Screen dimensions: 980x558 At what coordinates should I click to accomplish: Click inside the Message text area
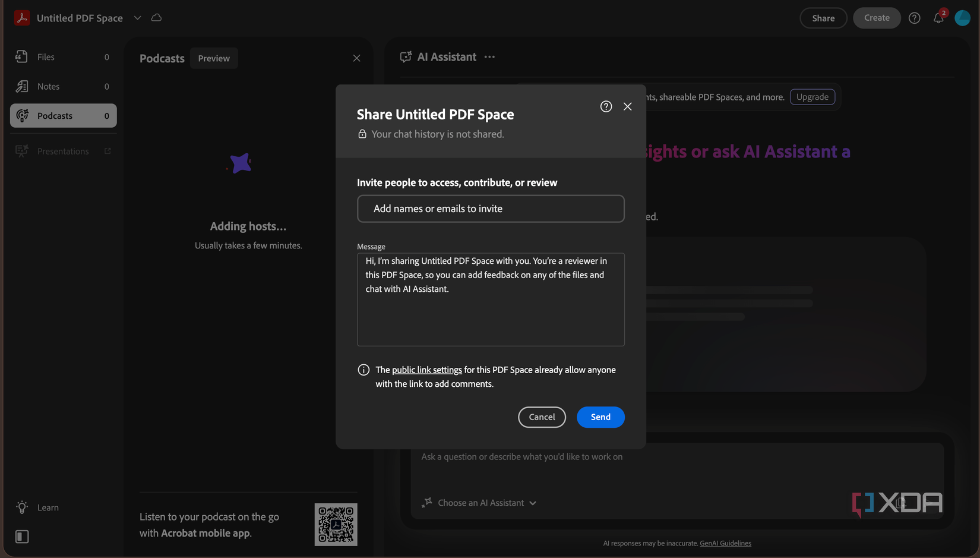(491, 300)
